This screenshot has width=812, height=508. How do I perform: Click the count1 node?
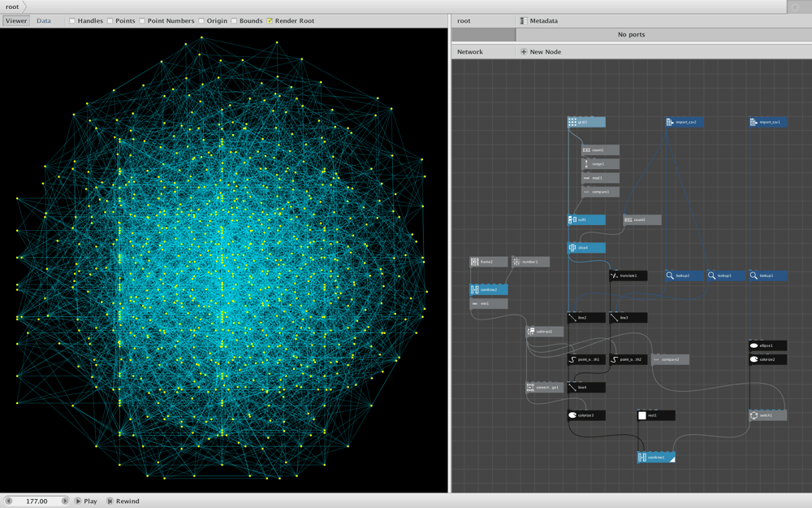tap(600, 150)
